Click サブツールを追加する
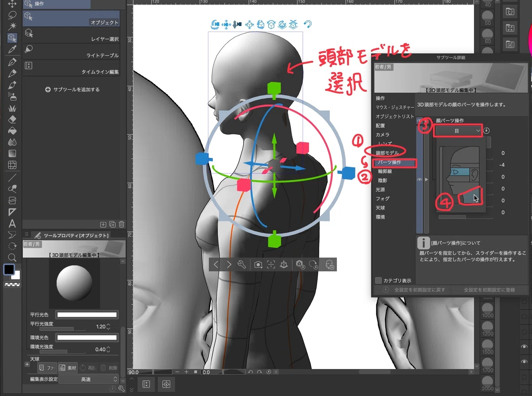The image size is (532, 396). tap(72, 89)
